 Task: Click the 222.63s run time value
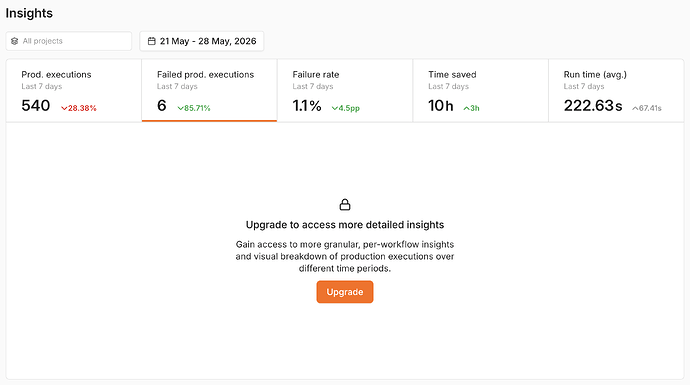point(593,106)
